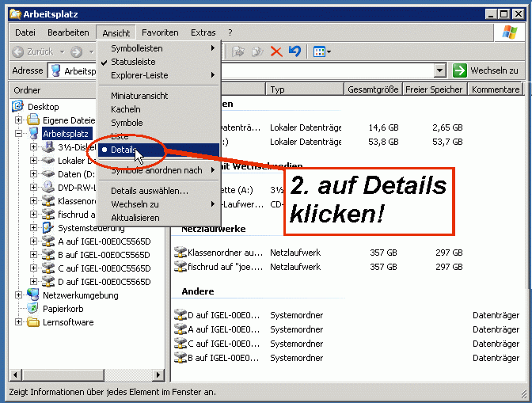
Task: Select Klassenordner network drive in file list
Action: click(x=218, y=253)
